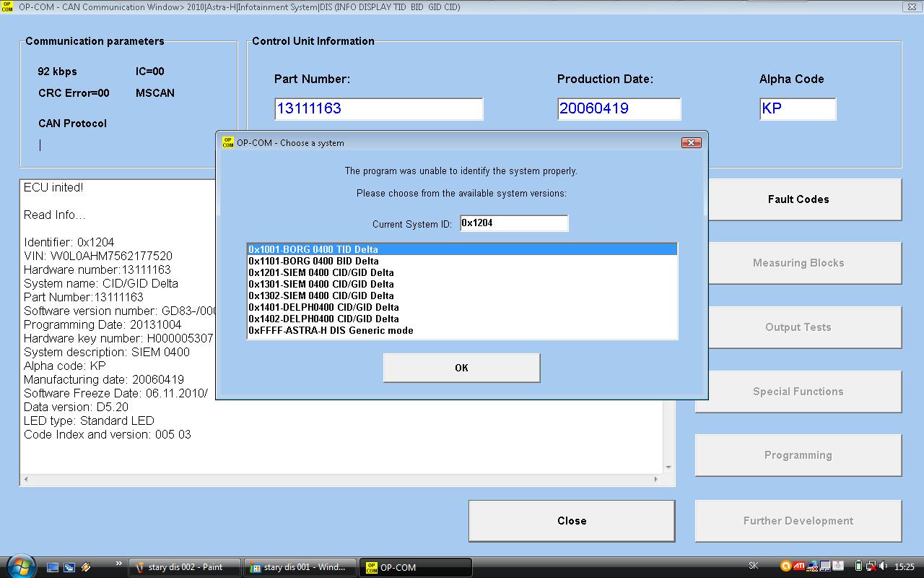Select 0x1401-DELPH0400 CID/GID Delta option
The height and width of the screenshot is (578, 924).
point(323,307)
